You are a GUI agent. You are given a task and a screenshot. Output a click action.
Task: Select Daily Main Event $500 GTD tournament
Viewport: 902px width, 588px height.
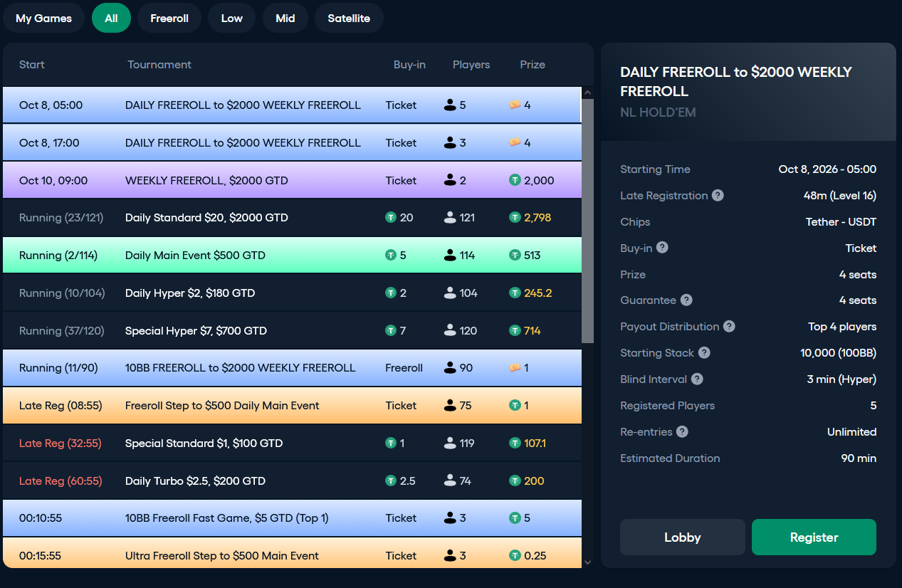click(x=292, y=256)
